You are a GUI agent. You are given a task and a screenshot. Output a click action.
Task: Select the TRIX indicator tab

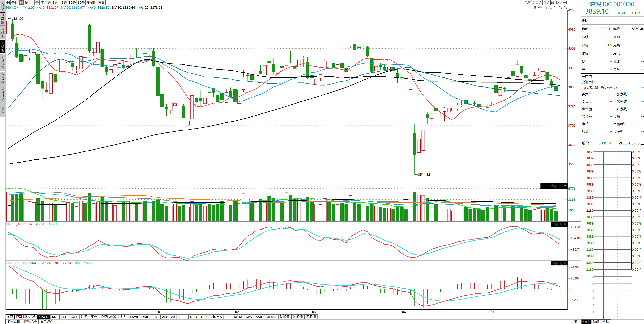click(x=204, y=317)
